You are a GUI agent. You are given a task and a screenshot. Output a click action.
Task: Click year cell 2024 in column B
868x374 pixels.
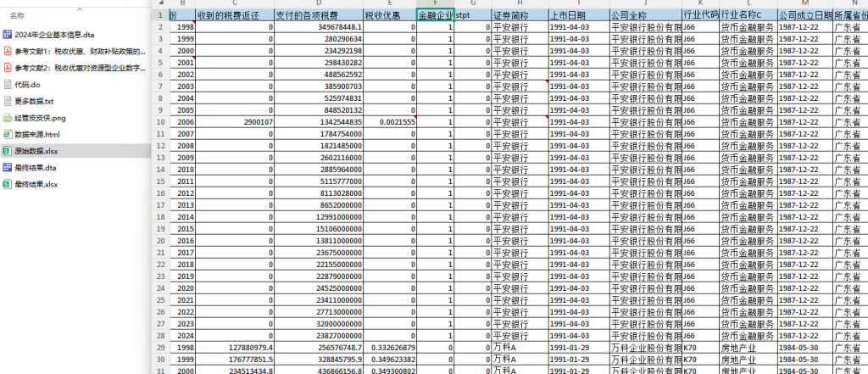181,336
